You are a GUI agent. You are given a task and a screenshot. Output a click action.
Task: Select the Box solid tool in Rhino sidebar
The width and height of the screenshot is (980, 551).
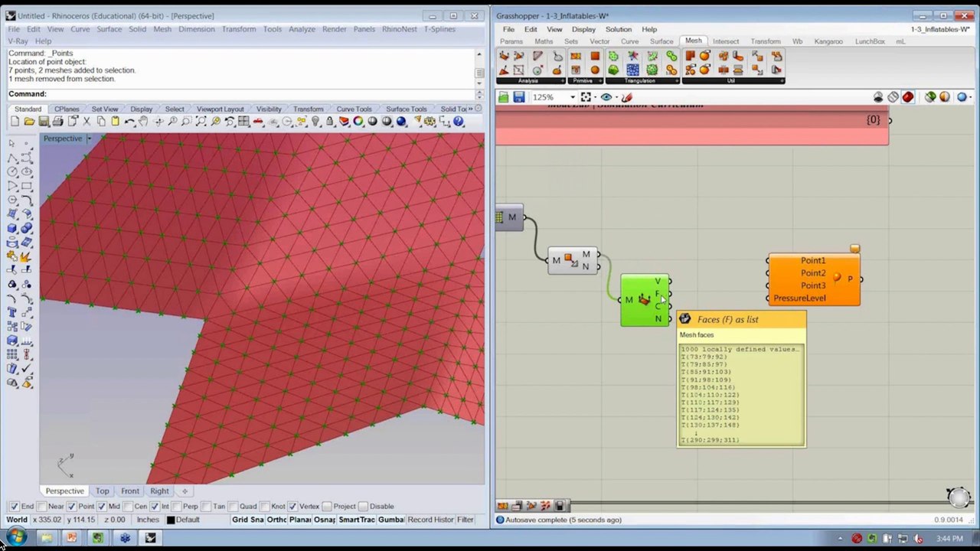click(x=12, y=228)
